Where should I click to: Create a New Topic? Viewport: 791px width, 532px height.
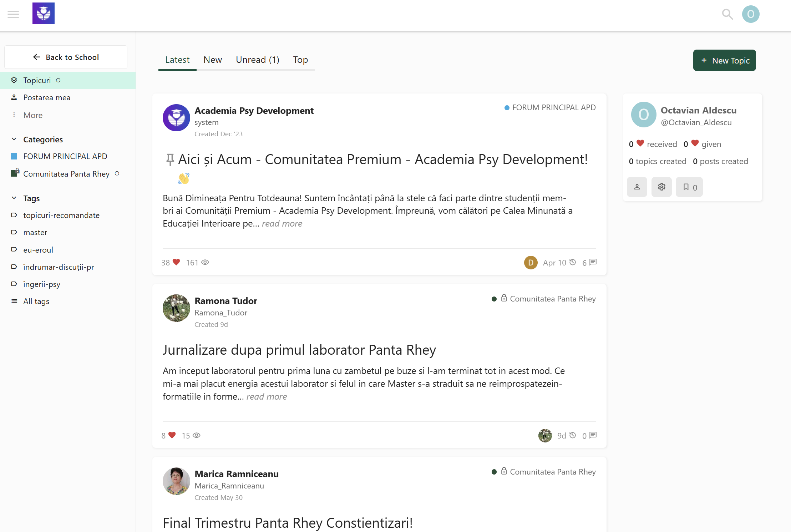tap(724, 60)
